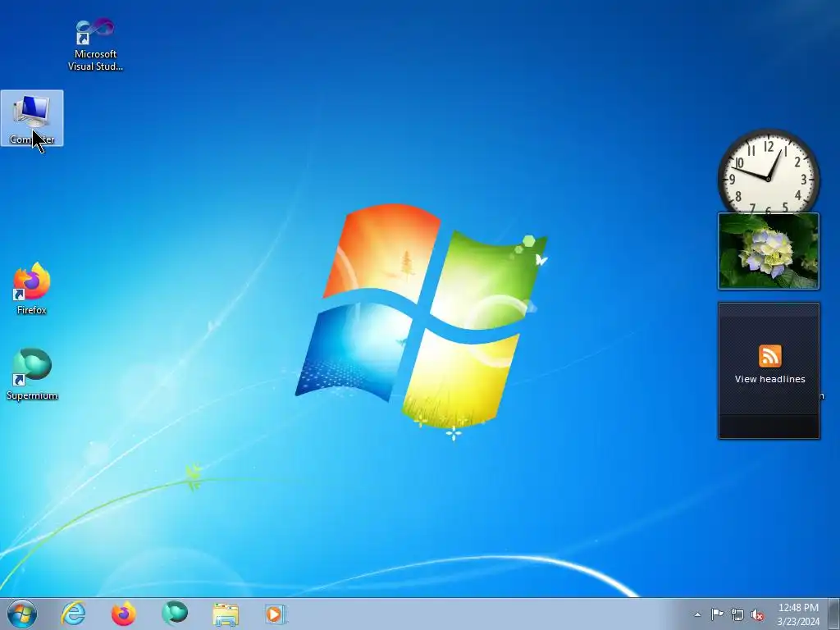Open the Microsoft Visual Studio desktop shortcut
The height and width of the screenshot is (630, 840).
(x=95, y=44)
